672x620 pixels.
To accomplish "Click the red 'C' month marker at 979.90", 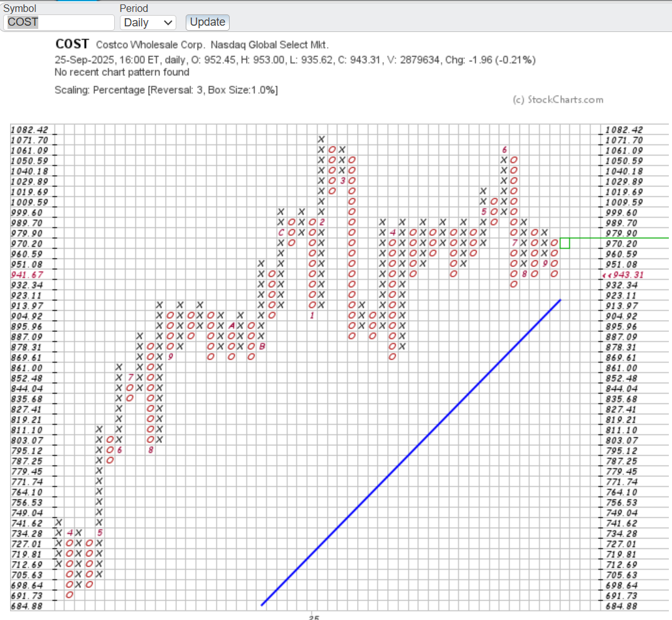I will pos(281,233).
